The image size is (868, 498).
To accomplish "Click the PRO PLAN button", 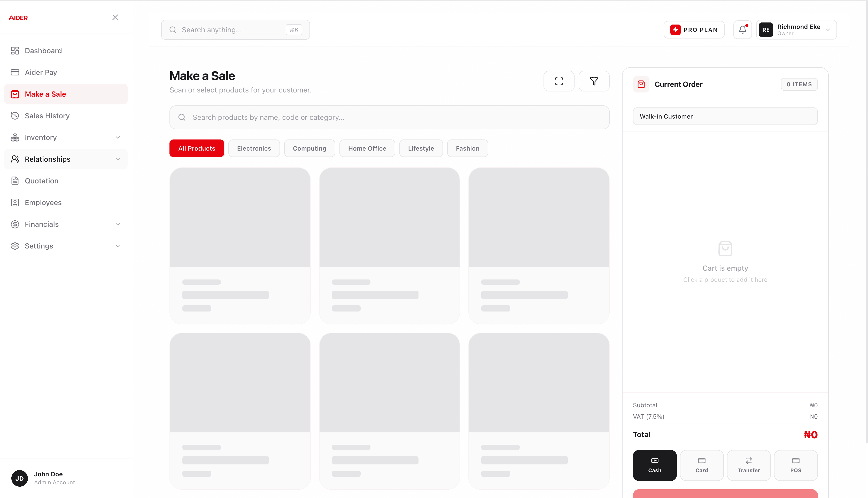I will click(694, 29).
